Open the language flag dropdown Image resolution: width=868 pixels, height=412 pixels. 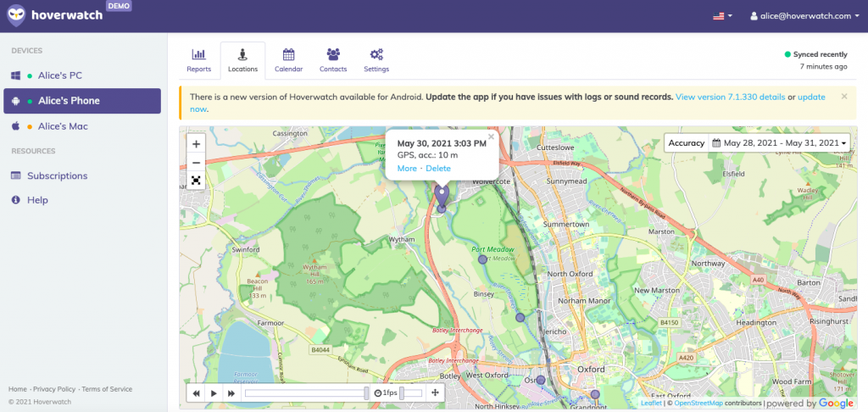[x=722, y=16]
